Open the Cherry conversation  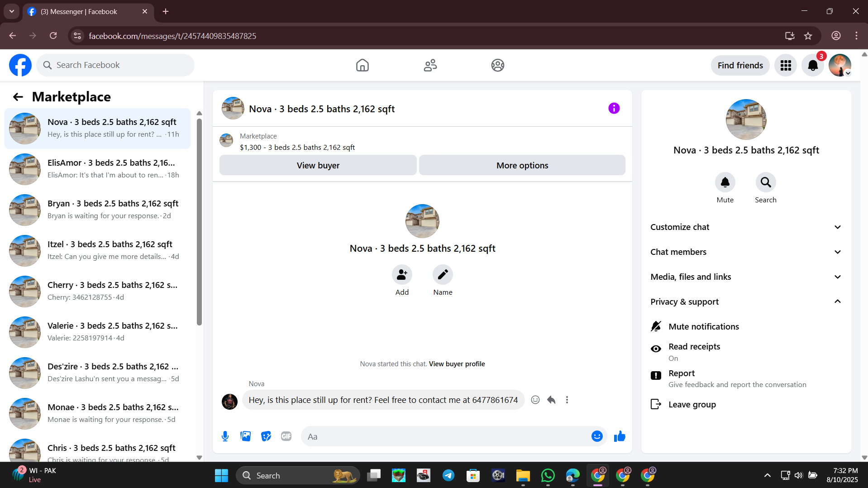(x=97, y=292)
